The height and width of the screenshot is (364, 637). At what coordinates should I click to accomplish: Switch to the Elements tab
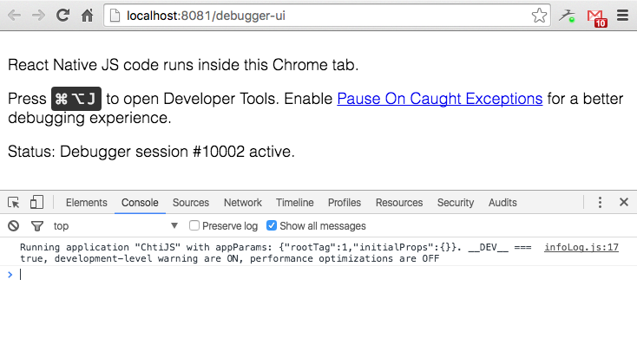click(x=87, y=203)
